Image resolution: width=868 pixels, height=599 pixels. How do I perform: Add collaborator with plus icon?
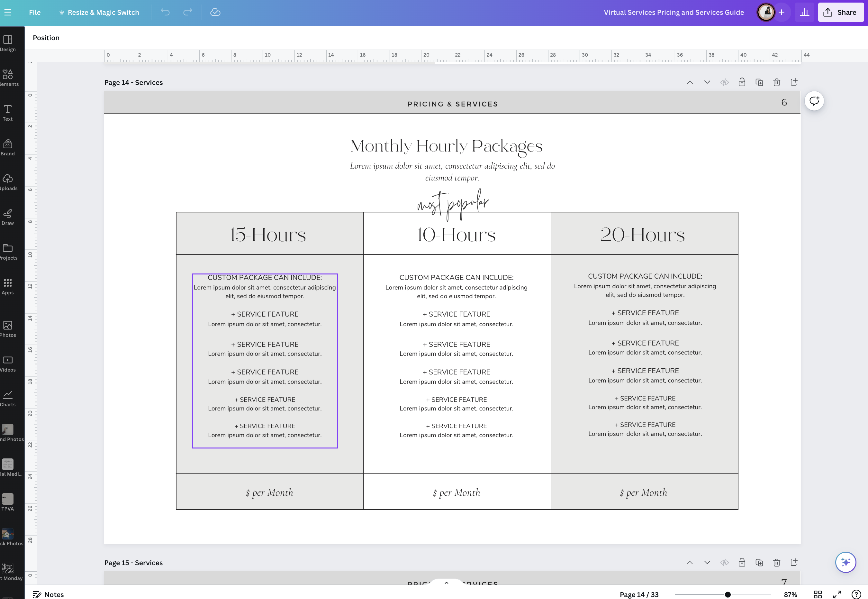point(782,12)
